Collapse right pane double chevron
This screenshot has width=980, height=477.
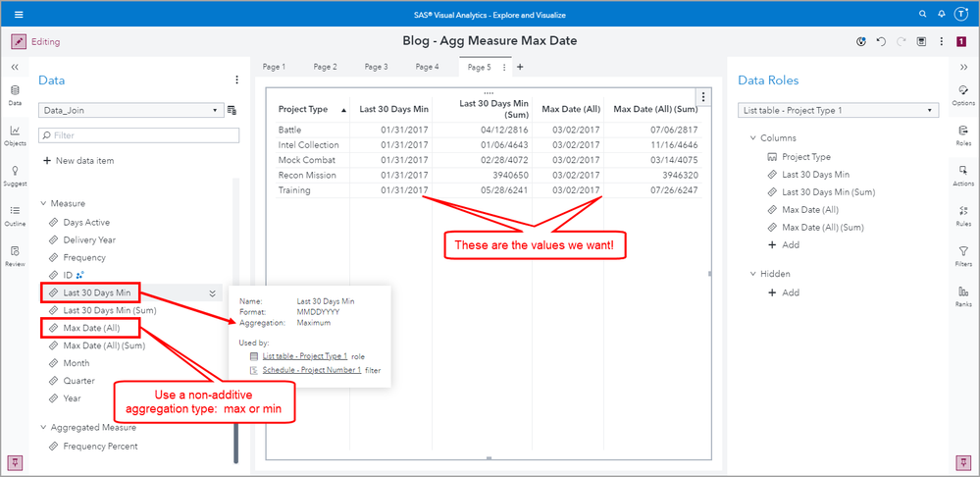[963, 67]
